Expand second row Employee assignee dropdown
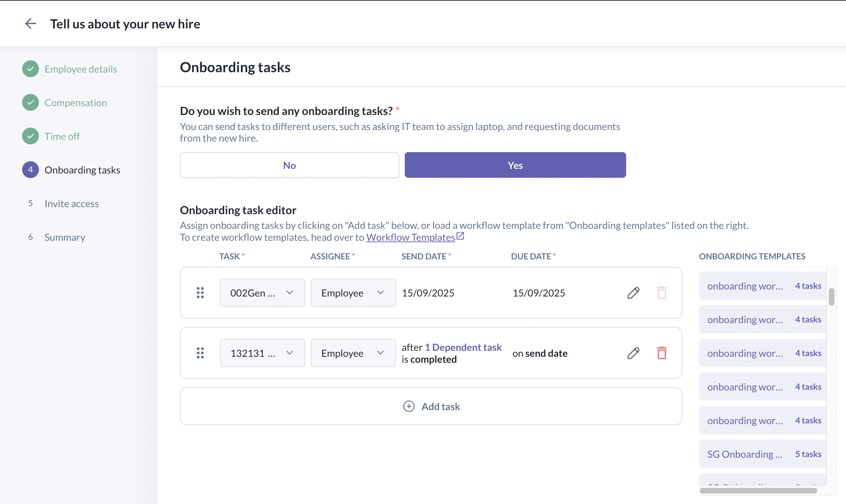This screenshot has width=846, height=504. [353, 353]
